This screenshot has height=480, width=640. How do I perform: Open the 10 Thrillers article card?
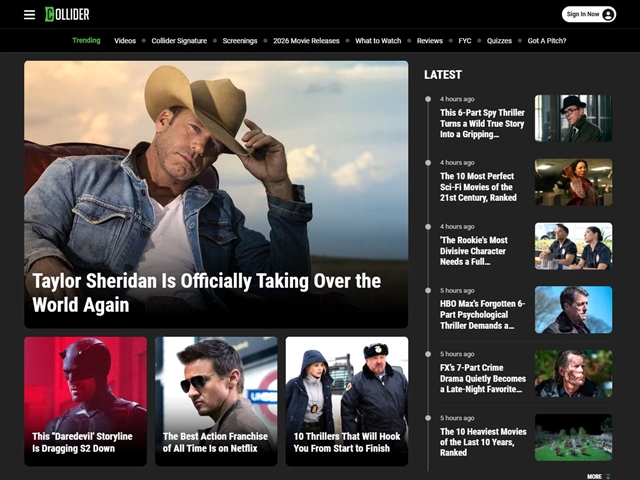click(347, 401)
